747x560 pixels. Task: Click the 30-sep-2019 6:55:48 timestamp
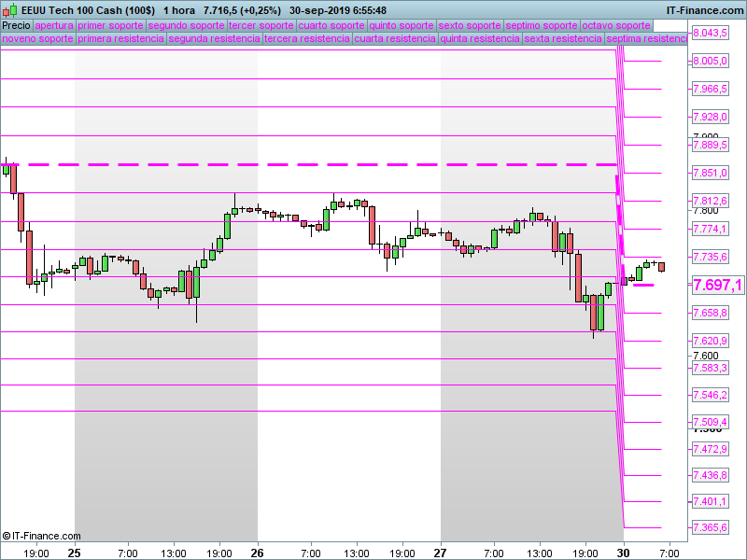338,10
